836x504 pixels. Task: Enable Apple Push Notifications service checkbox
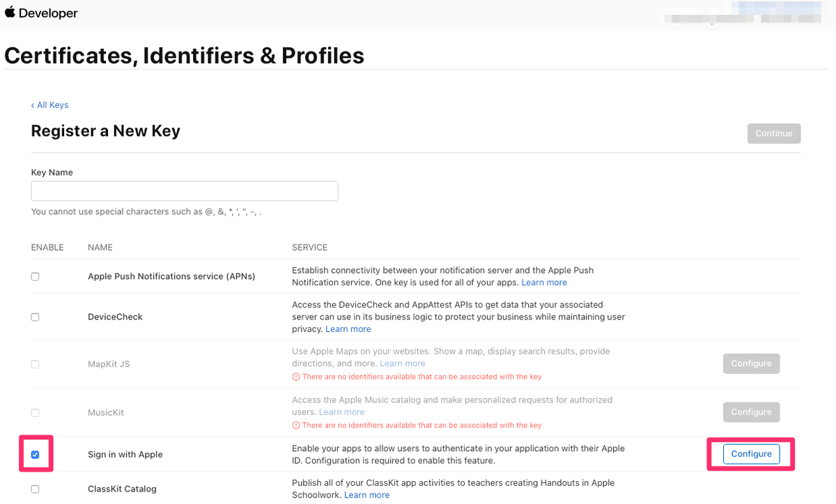click(36, 276)
